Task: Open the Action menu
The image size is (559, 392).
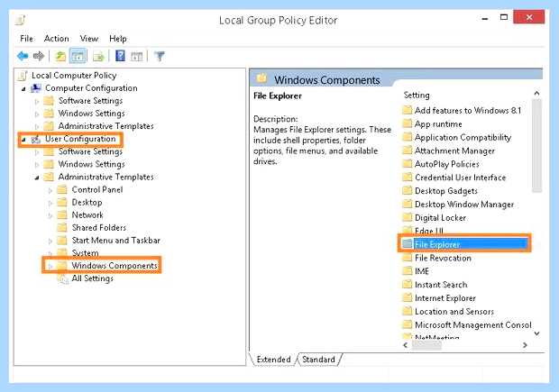Action: click(x=56, y=39)
